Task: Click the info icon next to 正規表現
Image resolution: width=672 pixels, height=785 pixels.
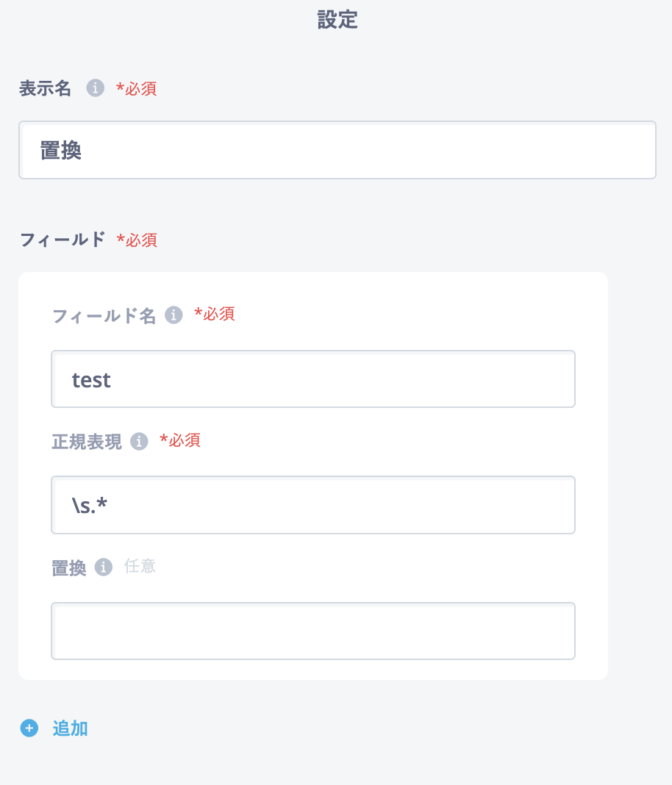Action: coord(139,441)
